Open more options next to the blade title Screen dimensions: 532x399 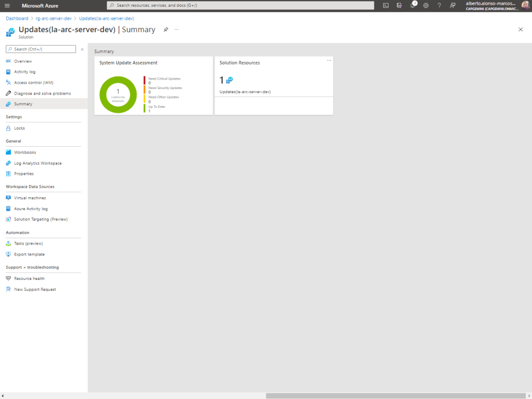point(177,30)
